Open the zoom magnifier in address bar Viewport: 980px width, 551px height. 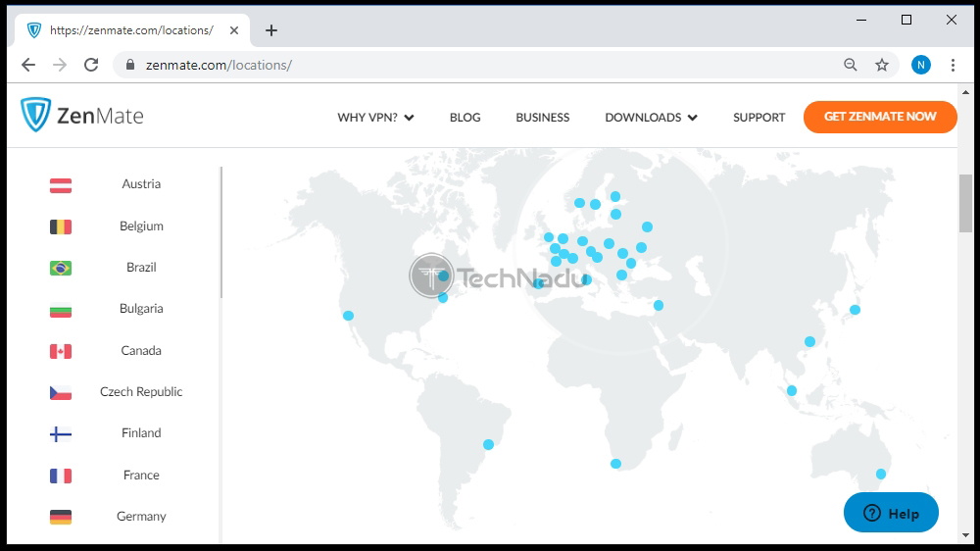click(850, 65)
